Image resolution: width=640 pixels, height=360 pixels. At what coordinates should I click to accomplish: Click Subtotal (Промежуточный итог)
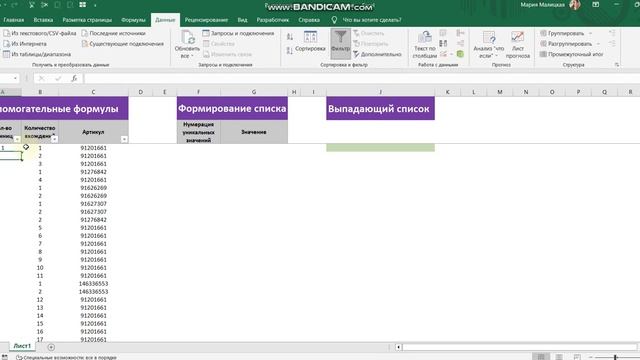(x=571, y=54)
